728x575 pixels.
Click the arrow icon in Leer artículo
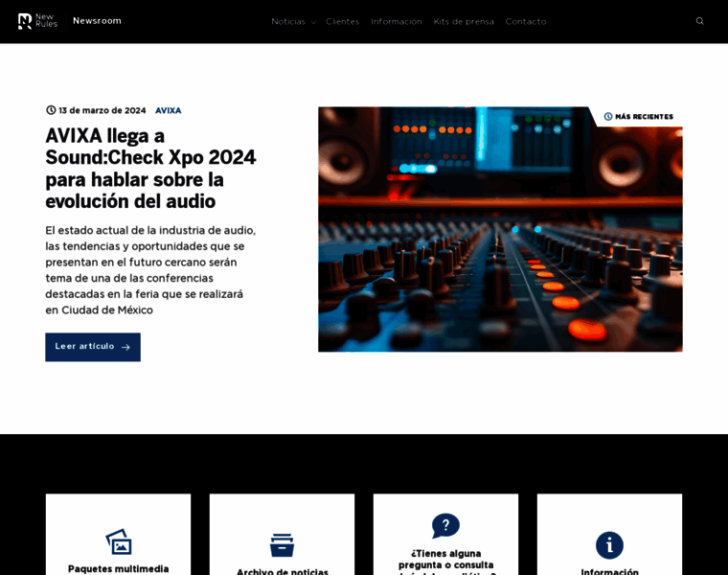[125, 347]
